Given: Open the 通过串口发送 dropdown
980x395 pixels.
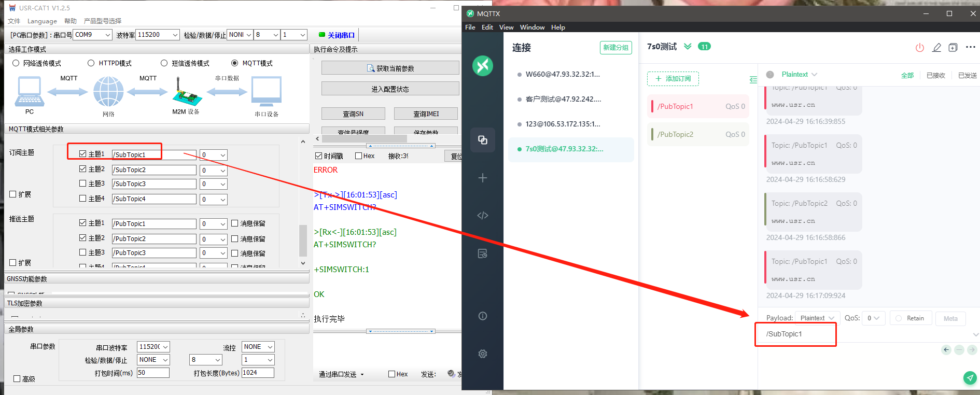Looking at the screenshot, I should click(x=342, y=374).
